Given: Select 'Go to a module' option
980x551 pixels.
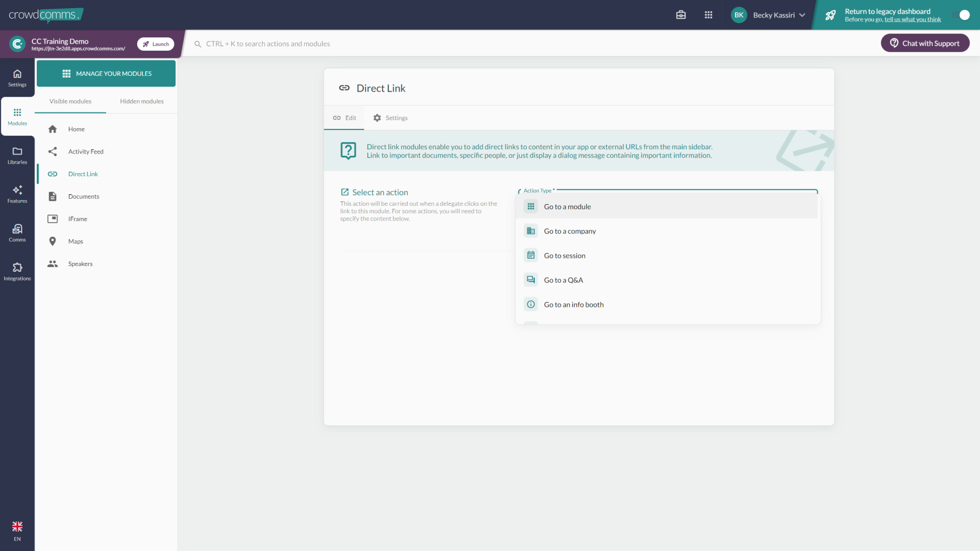Looking at the screenshot, I should [x=567, y=206].
